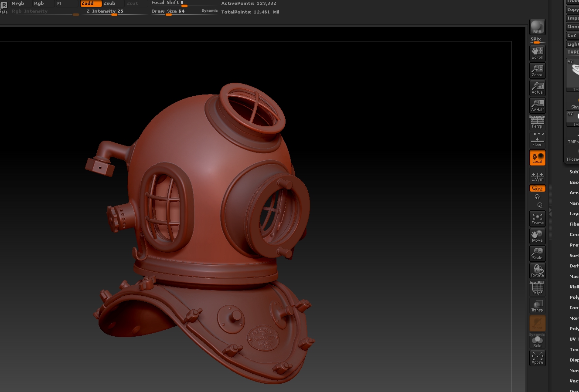Click the R icon at top-left corner

3,5
